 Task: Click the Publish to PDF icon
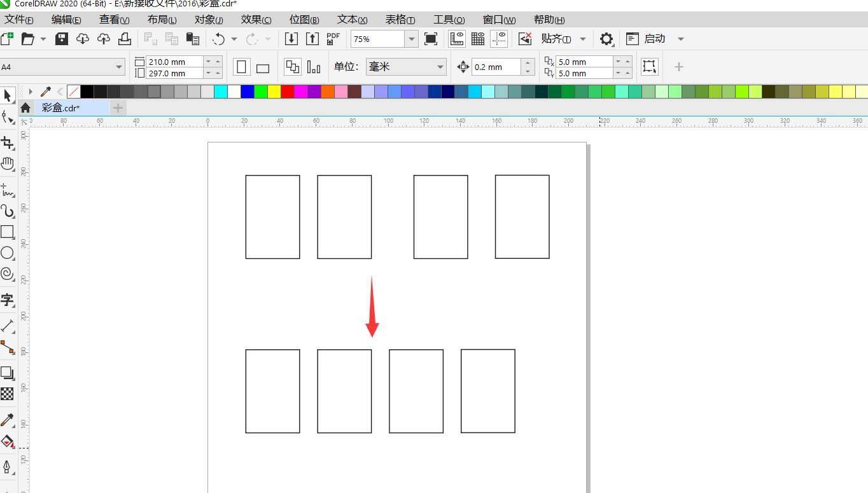(x=333, y=39)
